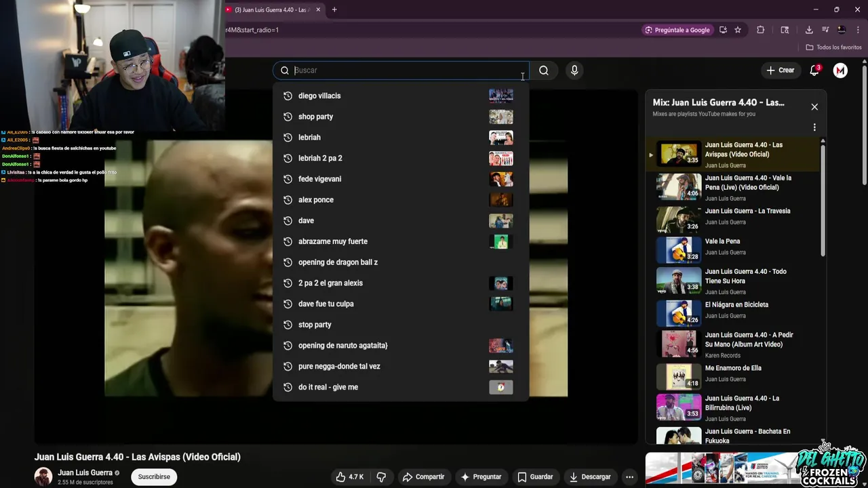Select suggestion 'abrazame muy fuerte'
The image size is (868, 488).
click(400, 241)
